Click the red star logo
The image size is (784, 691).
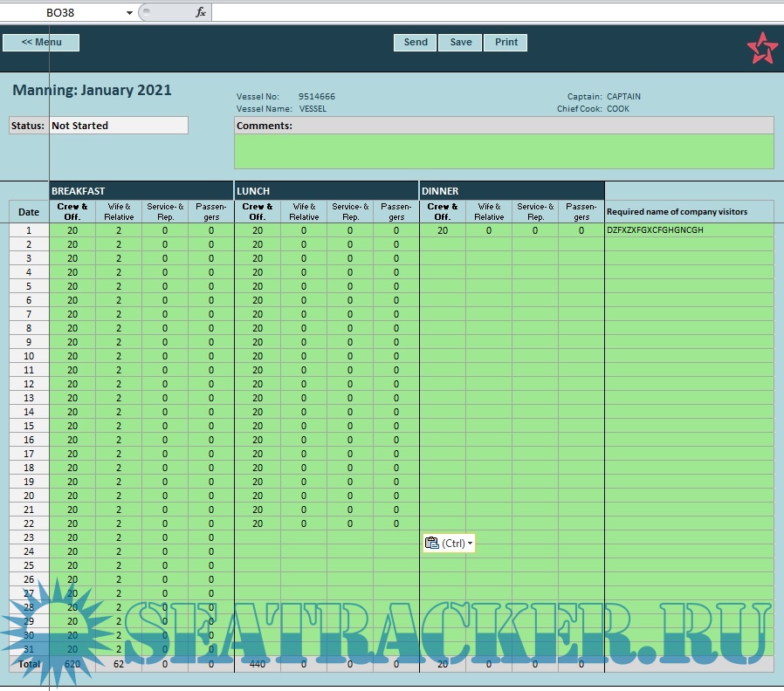(x=761, y=48)
